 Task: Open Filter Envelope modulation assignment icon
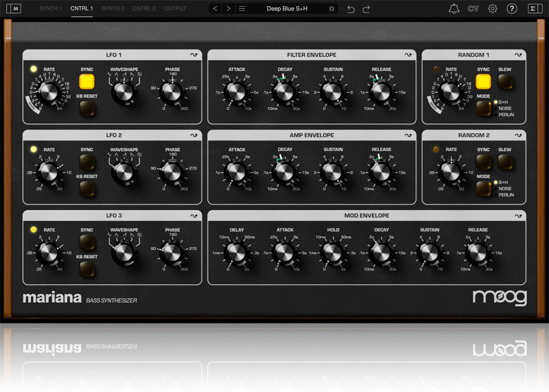(x=408, y=55)
